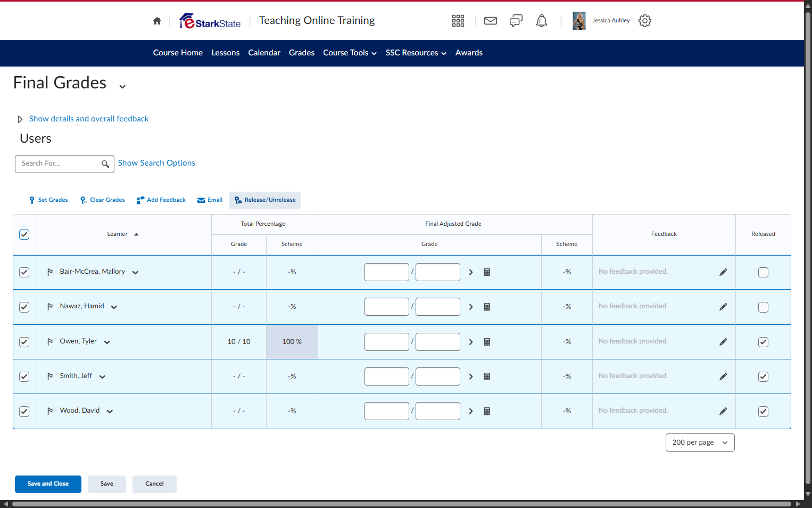812x508 pixels.
Task: Click the Save and Close button
Action: click(x=48, y=484)
